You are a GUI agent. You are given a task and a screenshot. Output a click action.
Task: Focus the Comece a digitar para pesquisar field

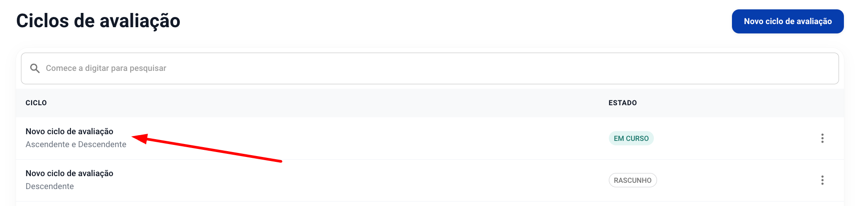click(430, 68)
